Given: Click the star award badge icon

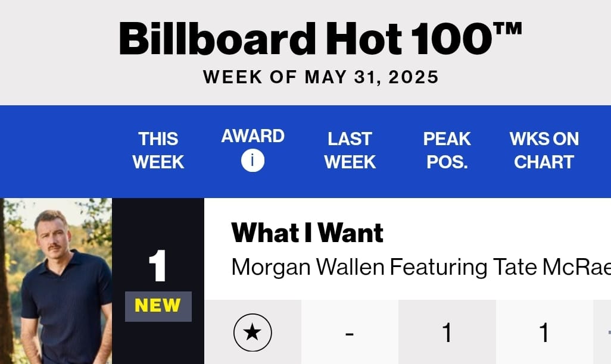Looking at the screenshot, I should click(252, 332).
